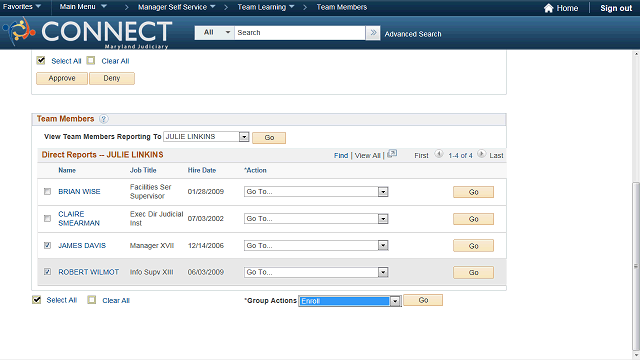Click scrollbar down arrow at bottom

(636, 355)
